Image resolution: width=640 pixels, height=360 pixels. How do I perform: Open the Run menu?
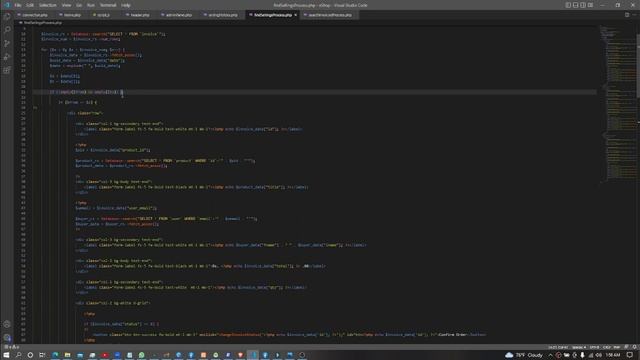click(91, 5)
